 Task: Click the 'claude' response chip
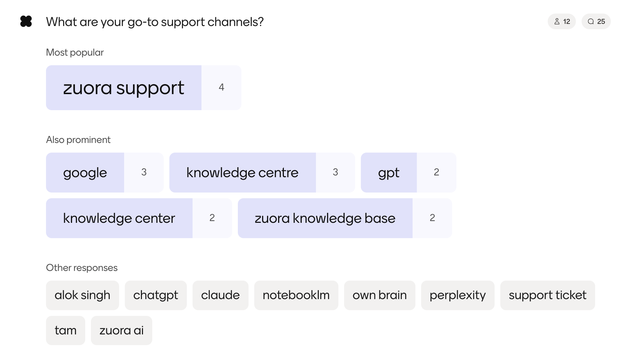[220, 295]
